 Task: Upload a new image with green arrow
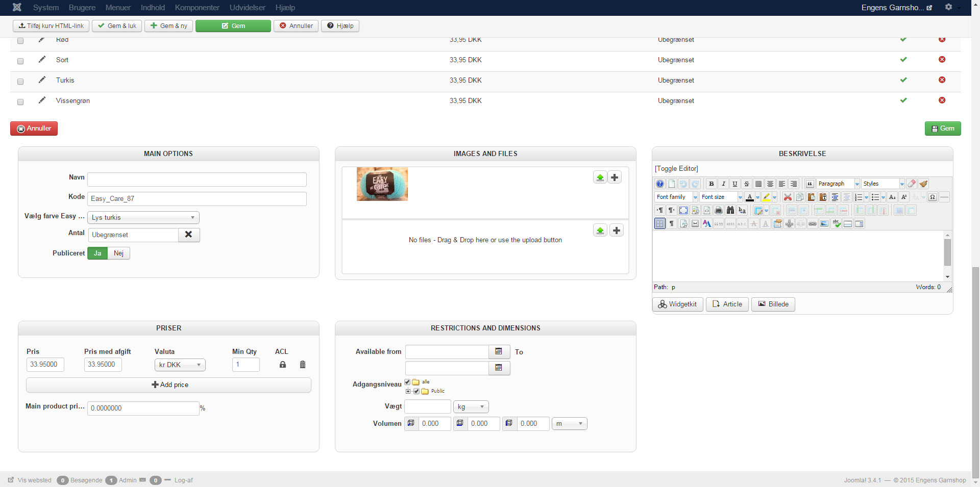600,177
